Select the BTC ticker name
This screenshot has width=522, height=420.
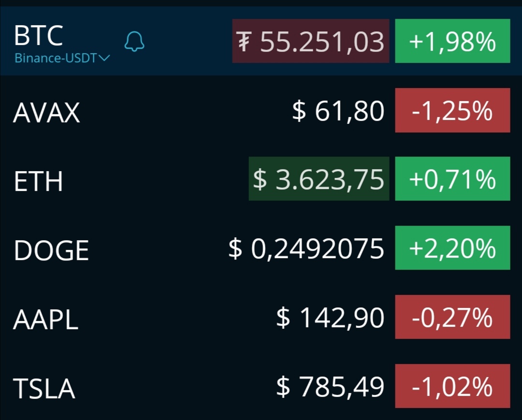(x=38, y=35)
